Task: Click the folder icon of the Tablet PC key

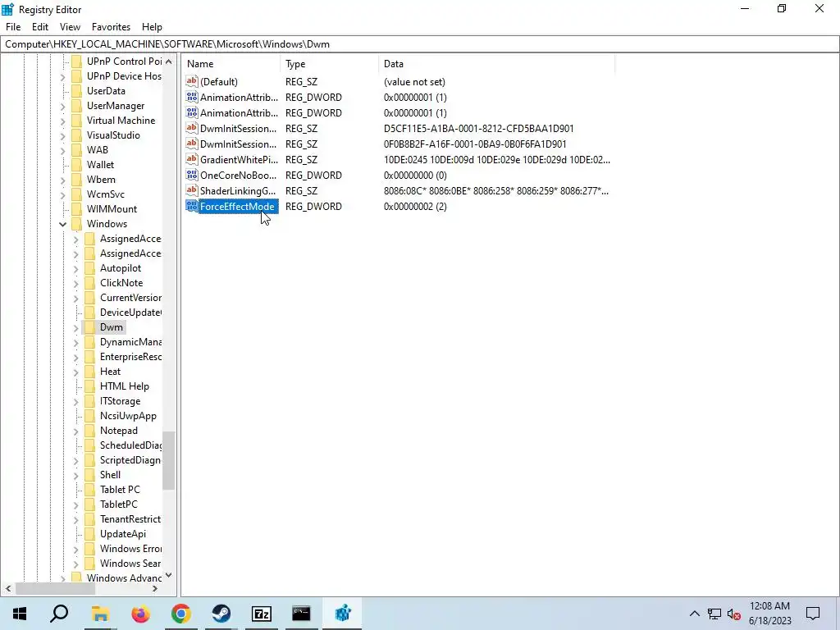Action: click(x=89, y=490)
